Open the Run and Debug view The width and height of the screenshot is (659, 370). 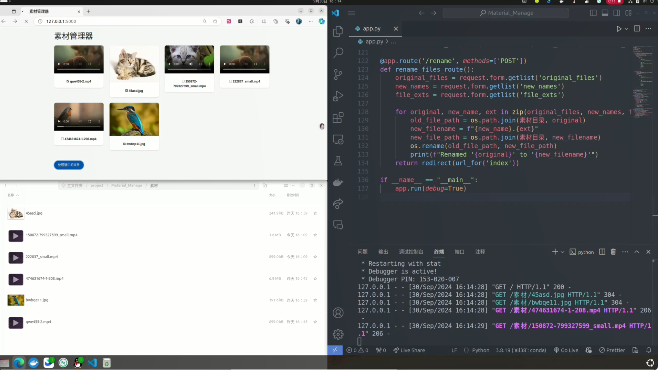pyautogui.click(x=338, y=96)
